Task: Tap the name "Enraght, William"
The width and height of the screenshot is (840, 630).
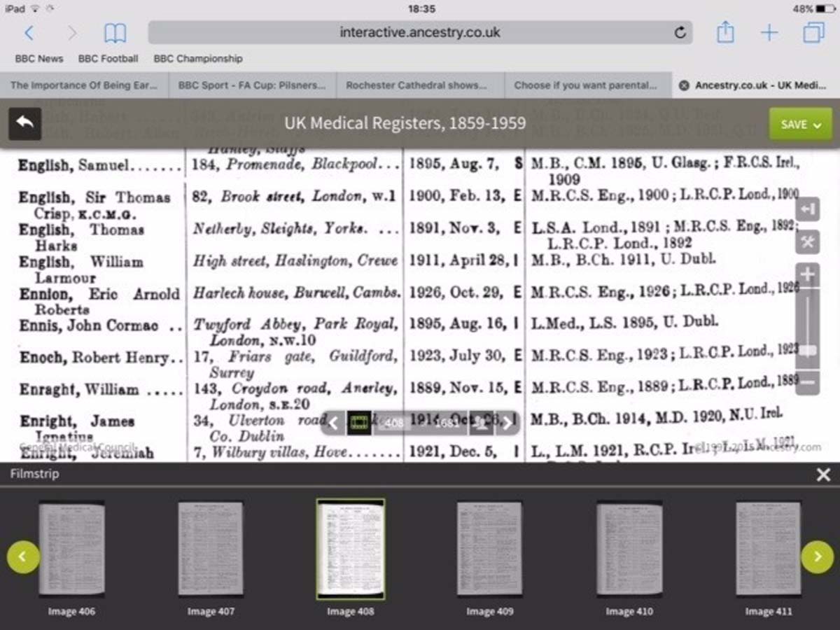Action: (78, 389)
